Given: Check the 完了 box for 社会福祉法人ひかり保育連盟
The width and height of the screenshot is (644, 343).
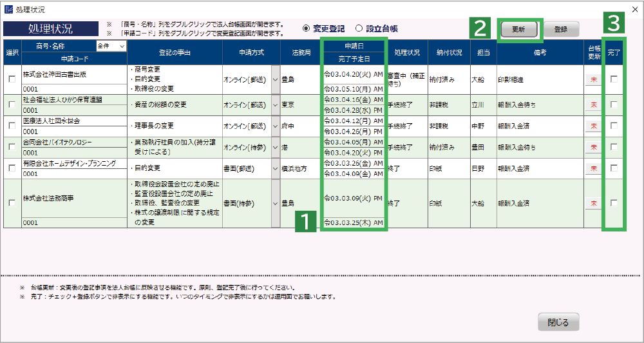Looking at the screenshot, I should pos(614,104).
